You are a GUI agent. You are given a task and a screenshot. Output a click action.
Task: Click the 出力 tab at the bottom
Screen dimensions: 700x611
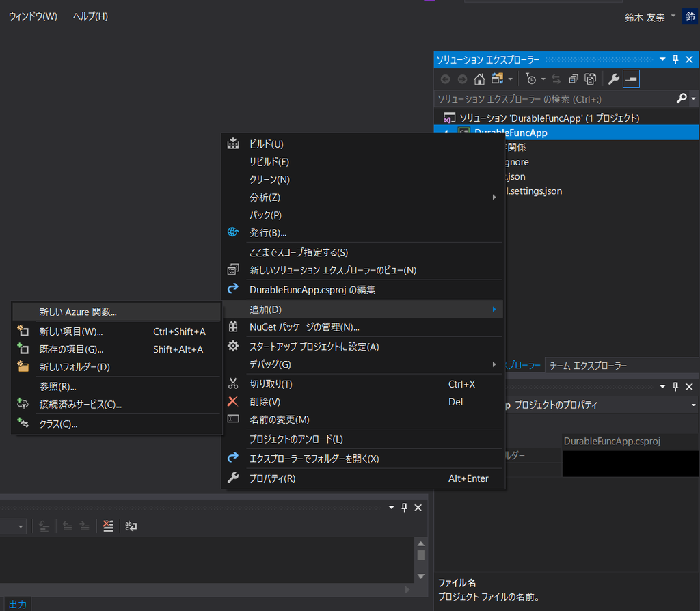[17, 604]
